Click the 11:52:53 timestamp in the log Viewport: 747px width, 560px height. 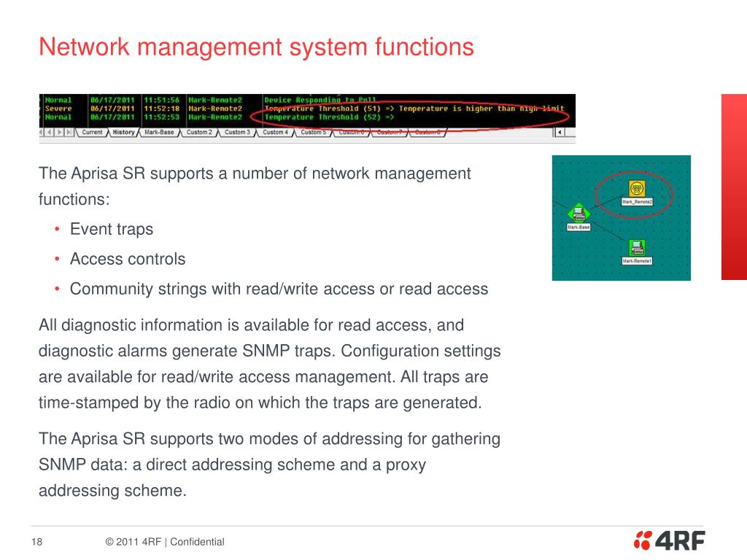point(161,117)
